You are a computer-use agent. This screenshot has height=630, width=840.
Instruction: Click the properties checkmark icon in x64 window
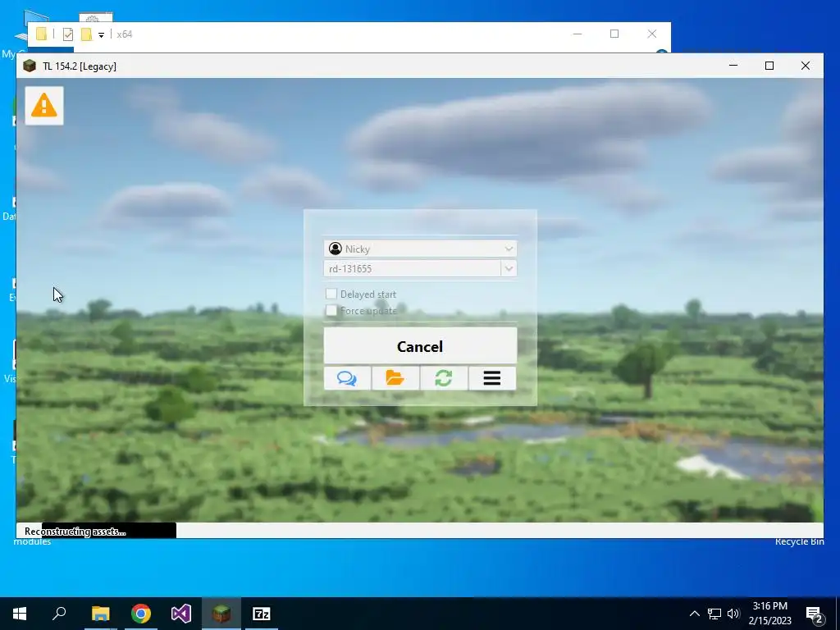tap(68, 34)
